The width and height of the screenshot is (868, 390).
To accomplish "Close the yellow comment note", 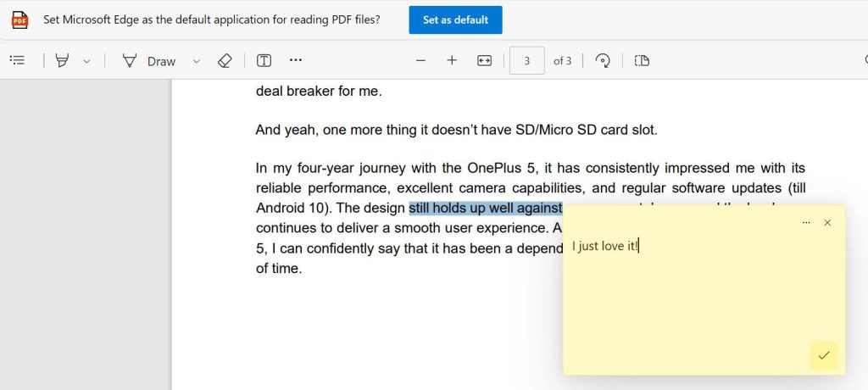I will 827,222.
